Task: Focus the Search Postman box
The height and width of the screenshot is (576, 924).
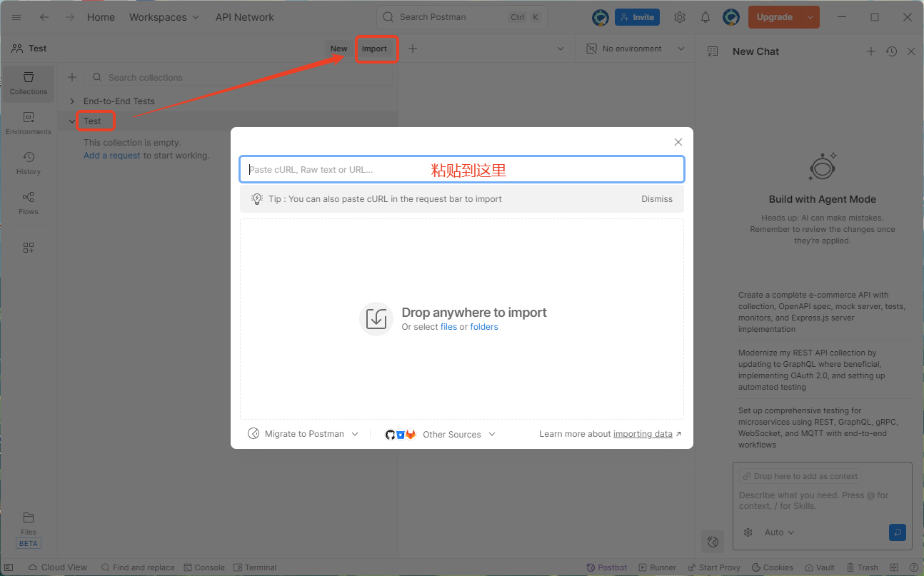Action: pos(461,17)
